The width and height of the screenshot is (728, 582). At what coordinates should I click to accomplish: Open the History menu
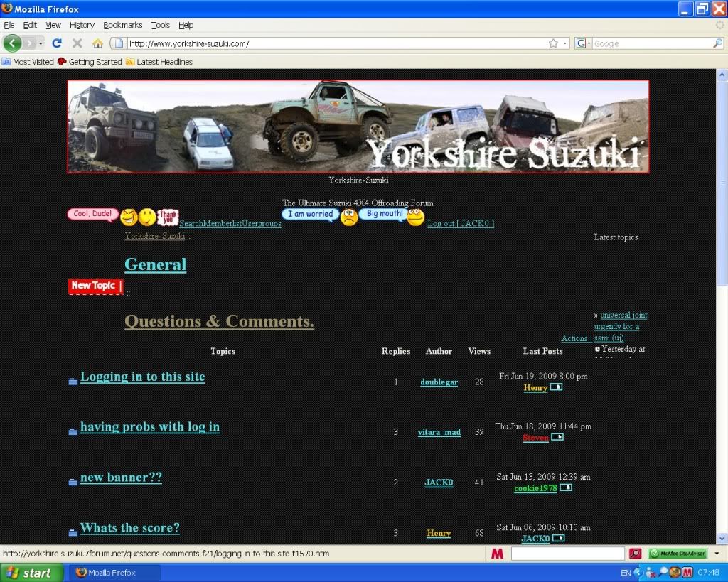point(82,25)
